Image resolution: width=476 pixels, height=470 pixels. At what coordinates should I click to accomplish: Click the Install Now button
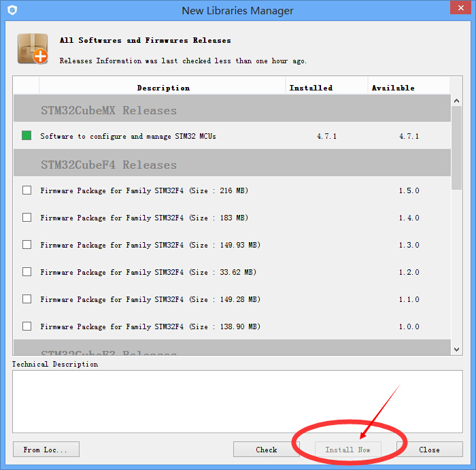(x=348, y=450)
